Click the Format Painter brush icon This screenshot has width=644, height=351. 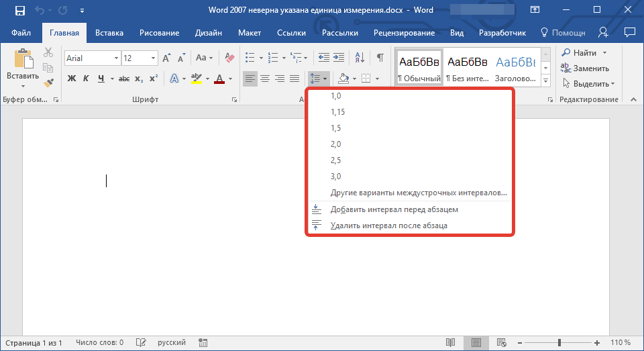click(48, 83)
